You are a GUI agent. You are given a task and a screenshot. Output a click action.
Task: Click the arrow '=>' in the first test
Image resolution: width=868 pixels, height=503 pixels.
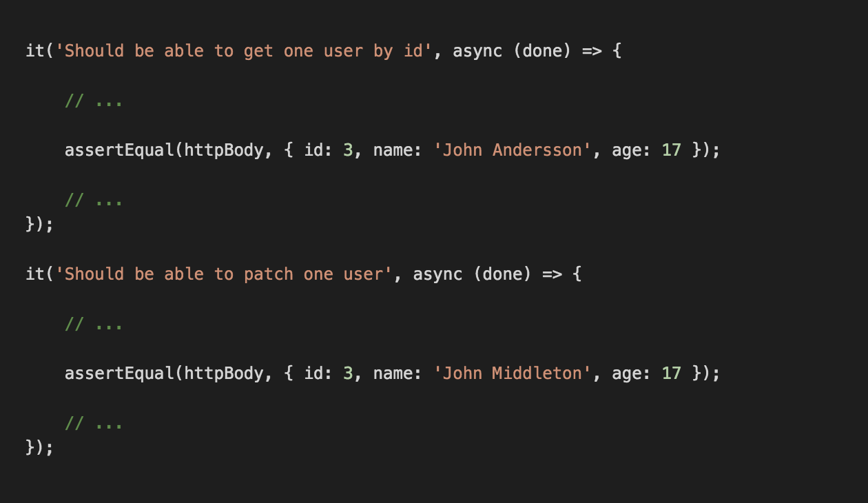point(592,51)
